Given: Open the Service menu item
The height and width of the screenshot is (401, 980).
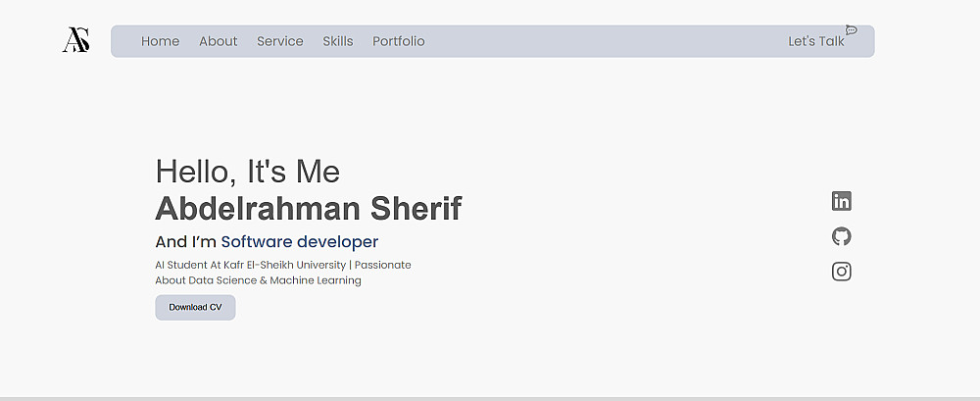Looking at the screenshot, I should click(x=279, y=41).
